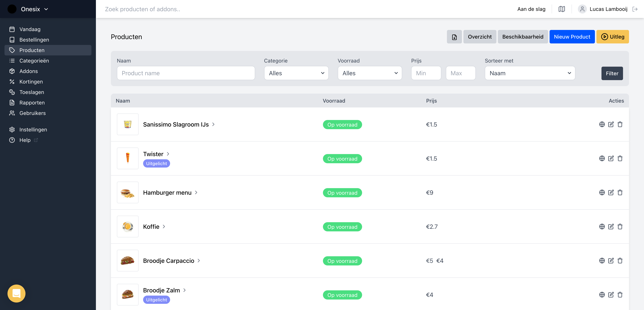Click the delete icon for Hamburger menu
The image size is (644, 310).
click(620, 192)
